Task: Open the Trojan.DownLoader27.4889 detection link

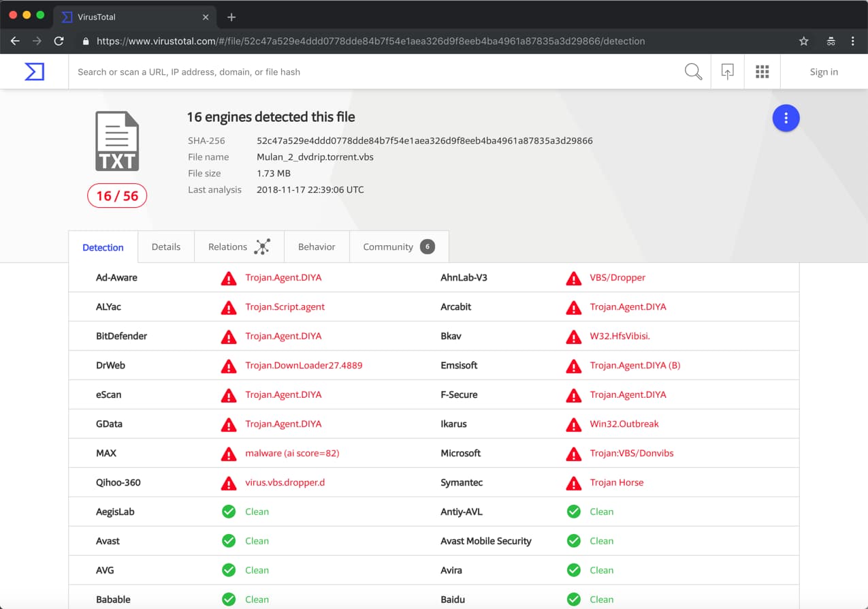Action: pos(304,365)
